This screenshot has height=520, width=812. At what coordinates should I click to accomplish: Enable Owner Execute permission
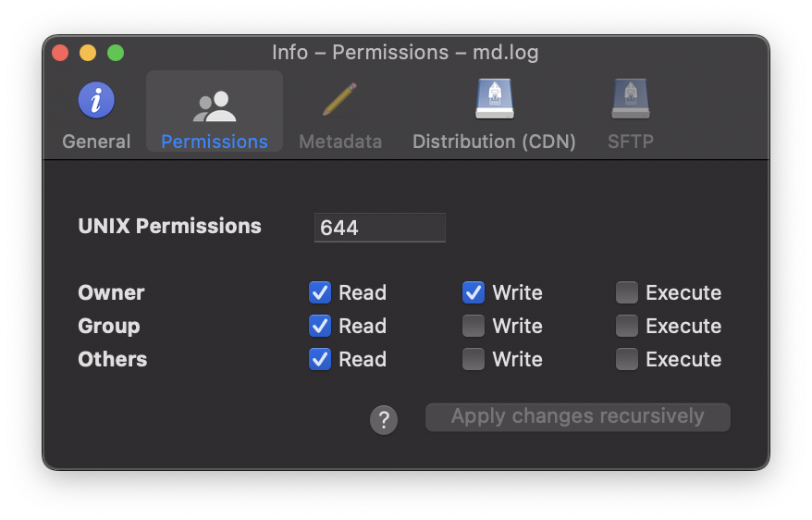pyautogui.click(x=627, y=292)
